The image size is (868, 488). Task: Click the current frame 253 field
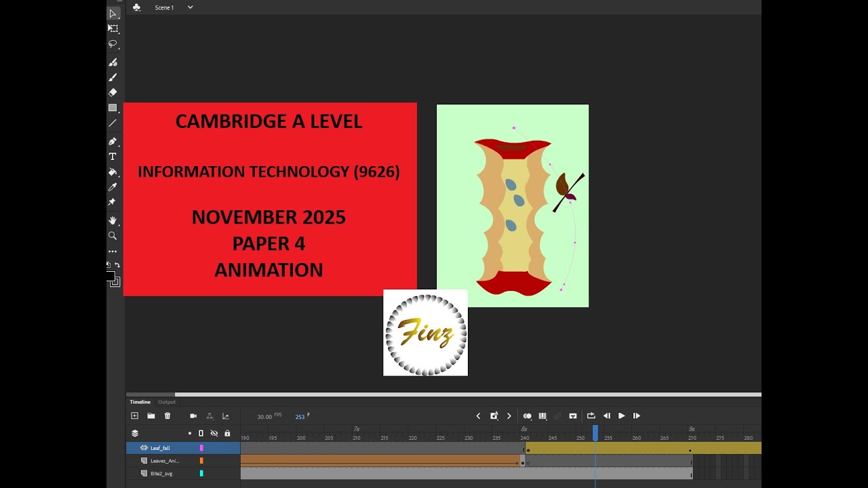(x=300, y=417)
